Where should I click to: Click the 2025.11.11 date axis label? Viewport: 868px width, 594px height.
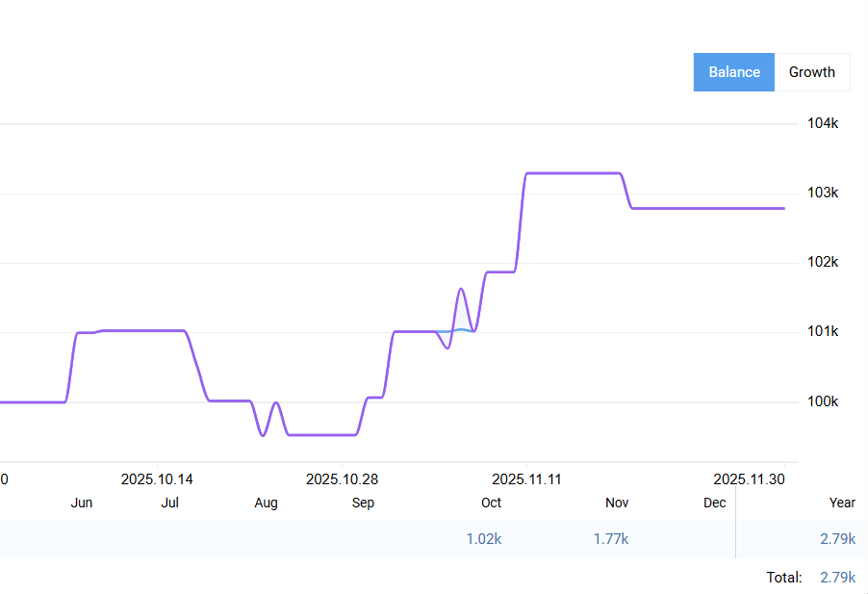click(x=526, y=478)
